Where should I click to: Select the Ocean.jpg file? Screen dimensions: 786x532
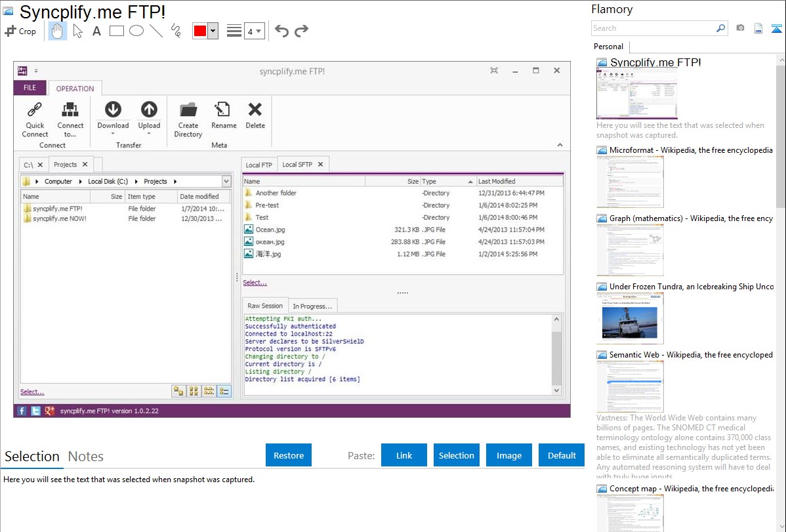(403, 230)
